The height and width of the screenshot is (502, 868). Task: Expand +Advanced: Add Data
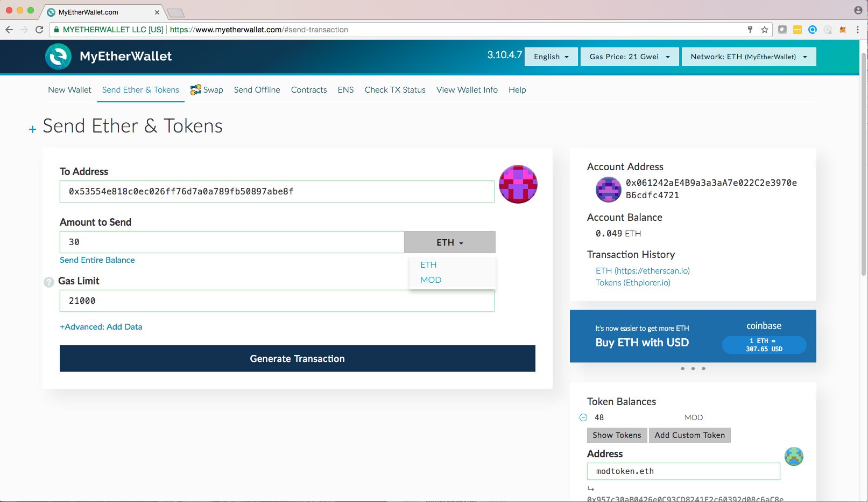(x=101, y=327)
